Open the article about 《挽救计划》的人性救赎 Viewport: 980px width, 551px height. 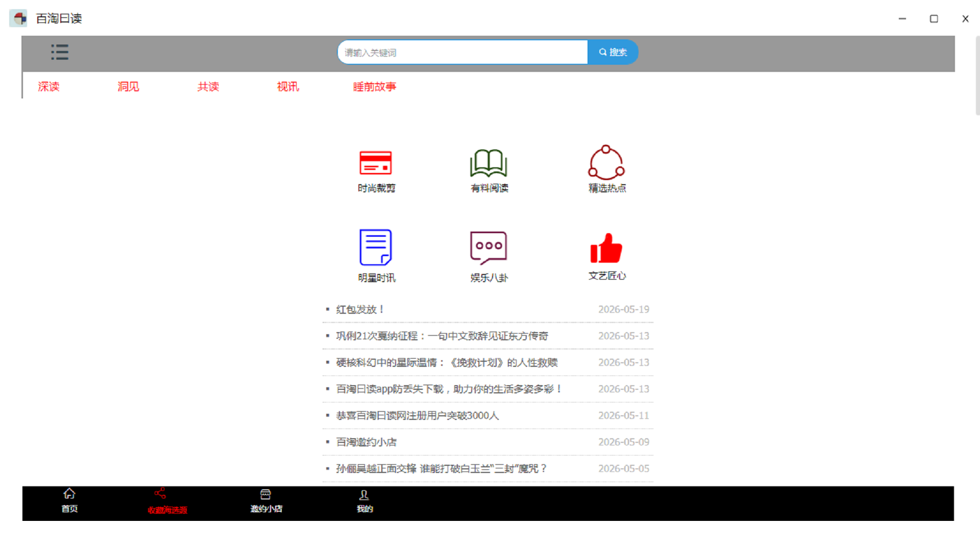point(447,362)
